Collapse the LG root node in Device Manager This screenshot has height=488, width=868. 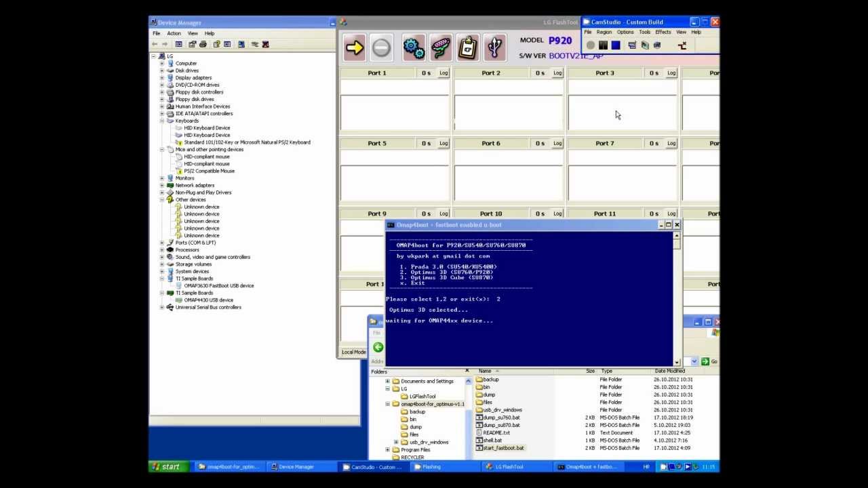point(153,56)
